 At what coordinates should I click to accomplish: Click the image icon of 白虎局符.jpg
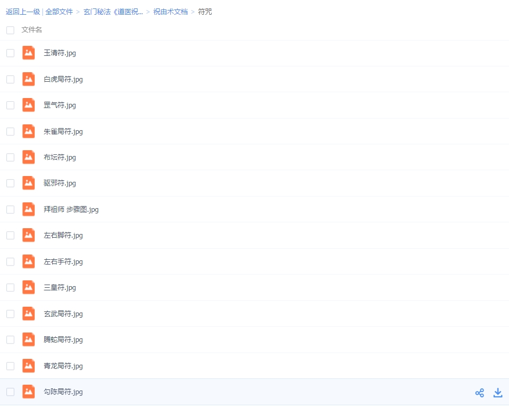(x=28, y=79)
